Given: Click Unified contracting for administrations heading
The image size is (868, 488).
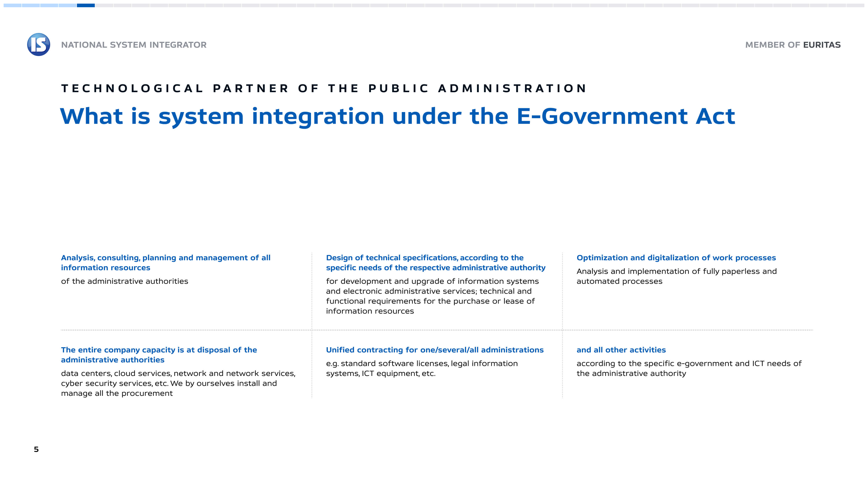Looking at the screenshot, I should click(x=434, y=350).
